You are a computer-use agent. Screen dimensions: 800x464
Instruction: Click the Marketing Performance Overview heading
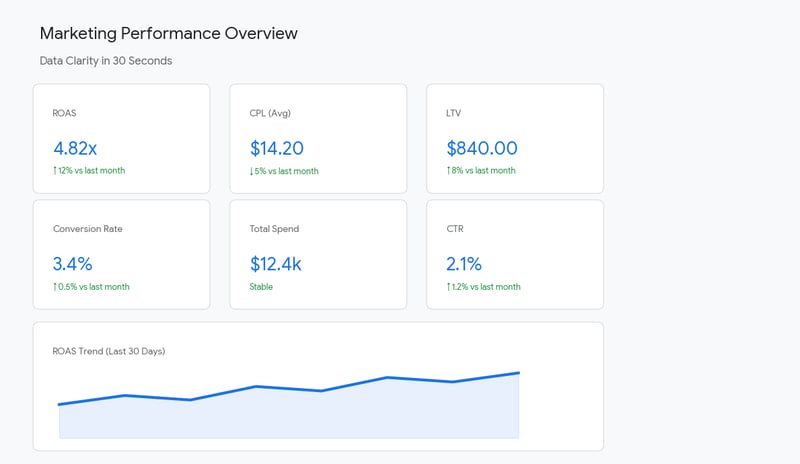coord(168,33)
